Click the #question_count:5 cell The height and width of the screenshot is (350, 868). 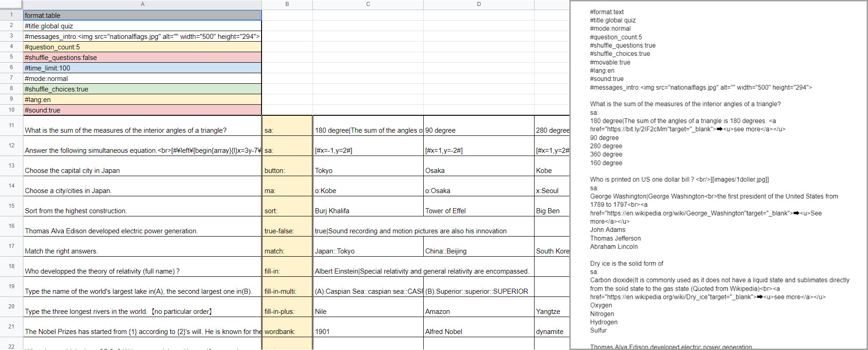pos(142,47)
